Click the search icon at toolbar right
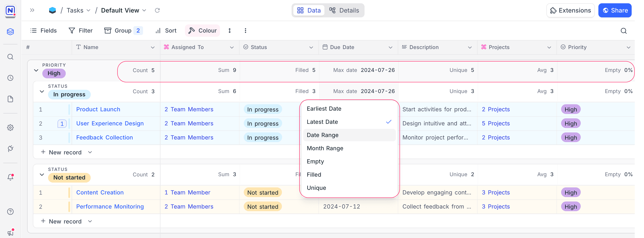This screenshot has width=644, height=238. [x=624, y=31]
